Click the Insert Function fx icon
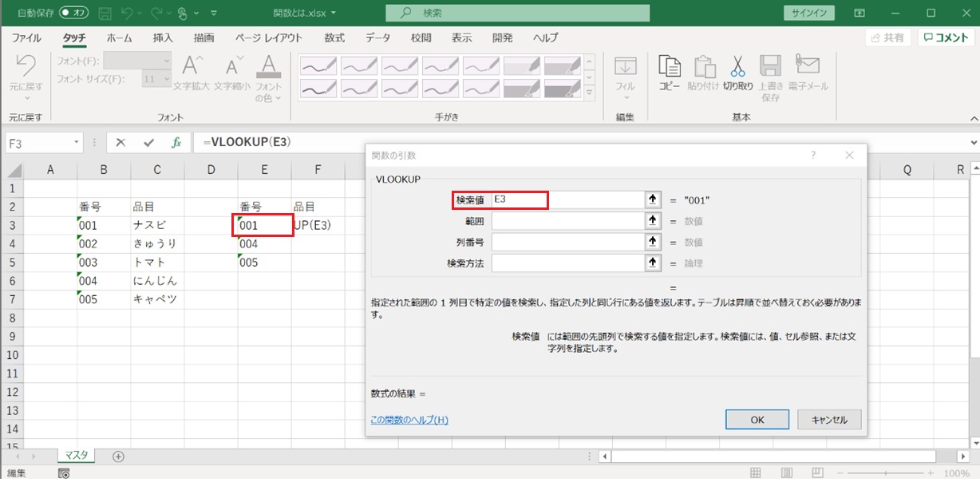Viewport: 980px width, 482px height. 176,143
